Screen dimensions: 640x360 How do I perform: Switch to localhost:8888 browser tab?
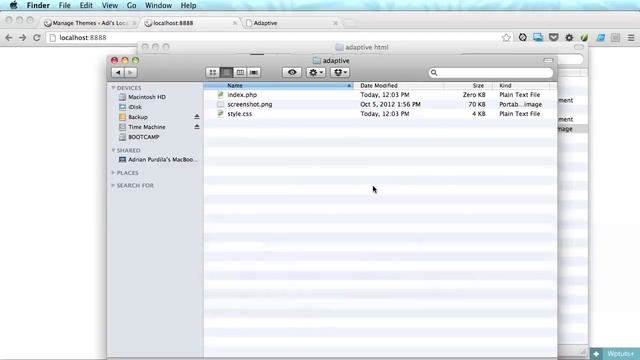(x=190, y=23)
